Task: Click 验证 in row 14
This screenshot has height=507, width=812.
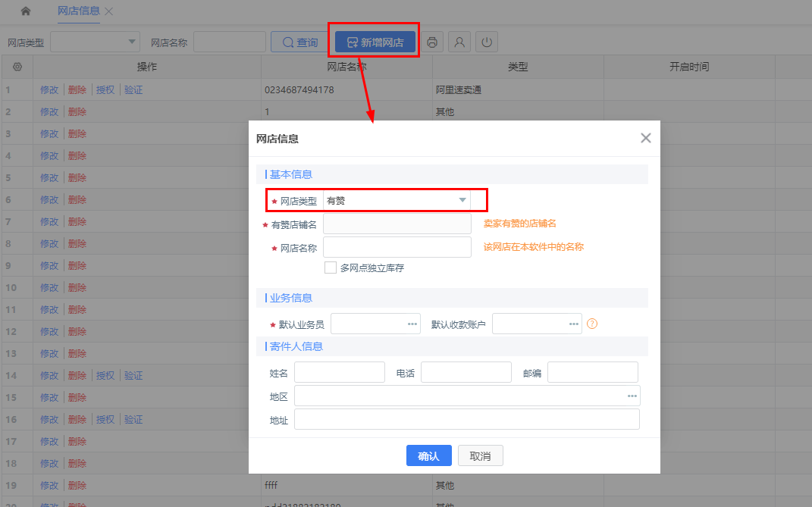Action: tap(133, 375)
